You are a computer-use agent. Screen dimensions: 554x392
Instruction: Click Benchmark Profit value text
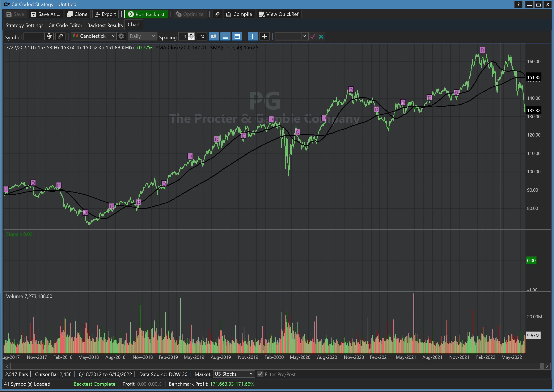click(x=232, y=384)
